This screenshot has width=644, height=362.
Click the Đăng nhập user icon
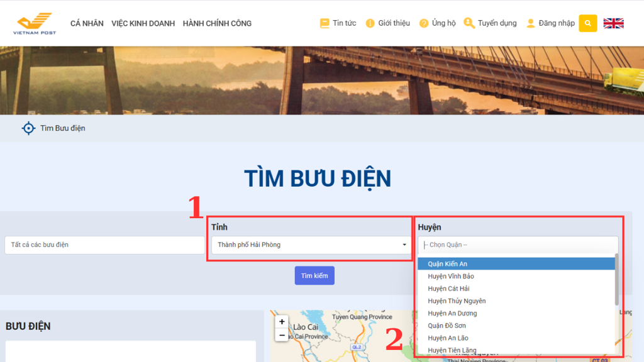[x=530, y=23]
